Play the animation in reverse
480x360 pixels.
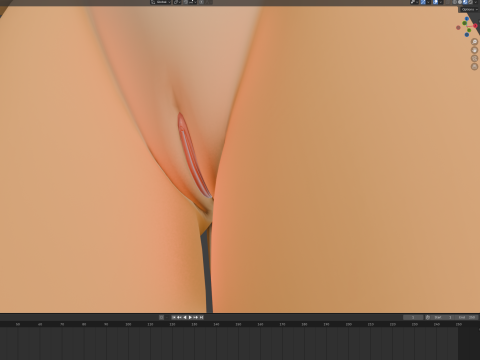pyautogui.click(x=185, y=317)
